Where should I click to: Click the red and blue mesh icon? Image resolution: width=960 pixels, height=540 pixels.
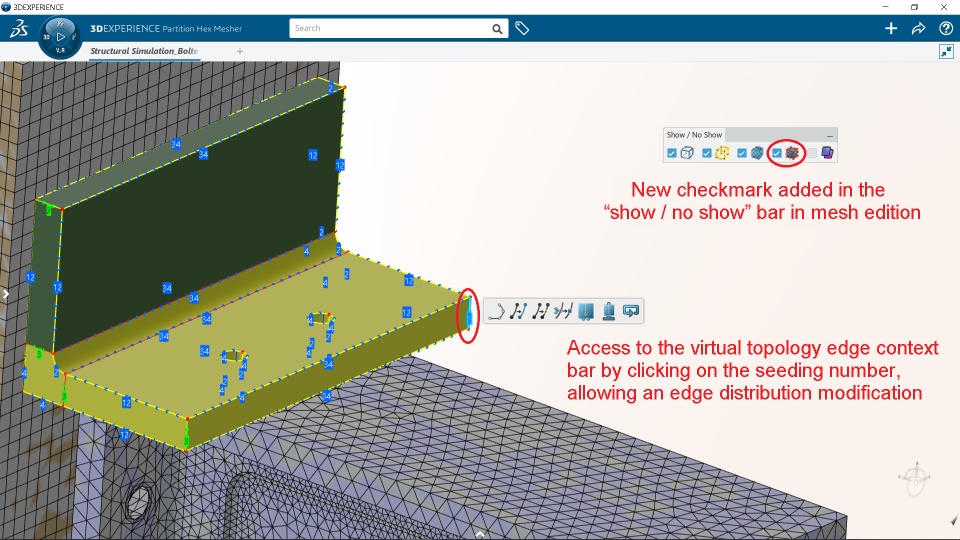[x=792, y=153]
